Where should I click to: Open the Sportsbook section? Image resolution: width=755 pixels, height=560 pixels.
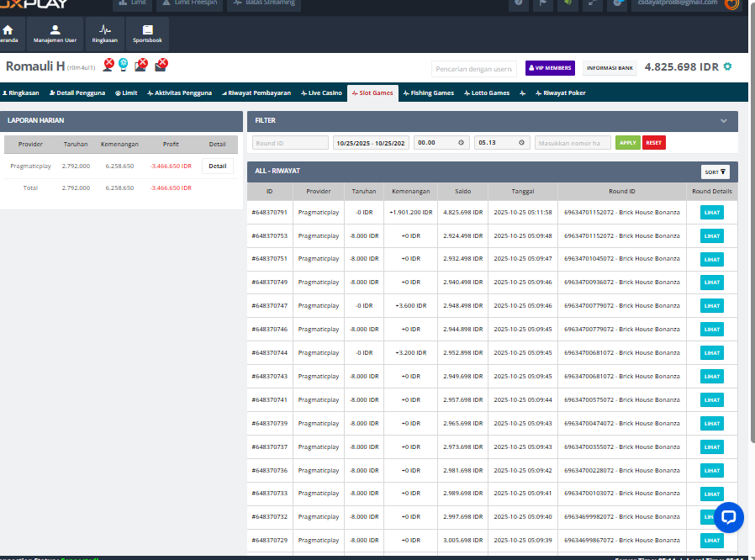(x=147, y=34)
